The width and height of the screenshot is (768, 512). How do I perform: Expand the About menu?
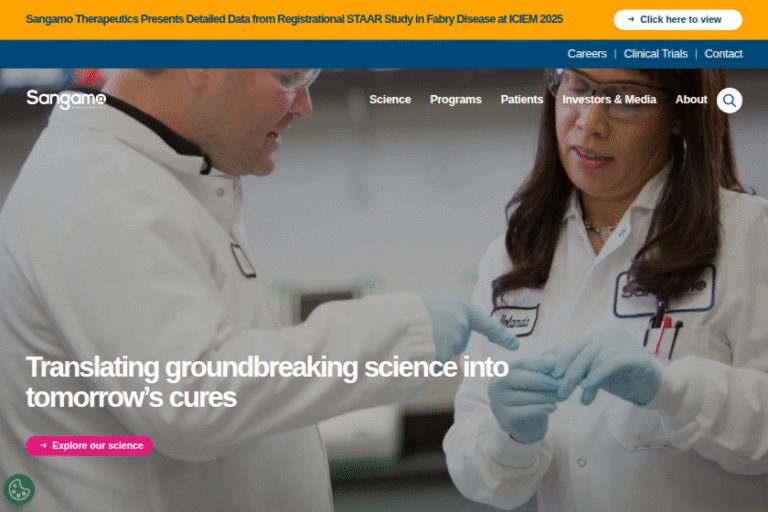[691, 99]
